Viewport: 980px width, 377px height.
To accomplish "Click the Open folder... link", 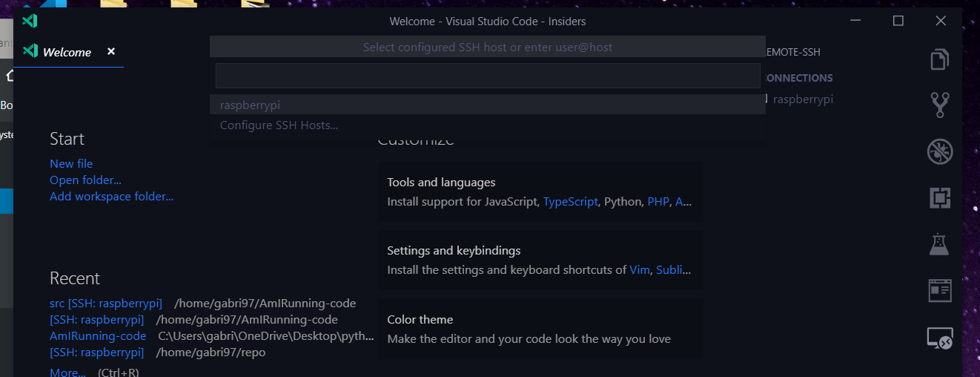I will pos(85,180).
